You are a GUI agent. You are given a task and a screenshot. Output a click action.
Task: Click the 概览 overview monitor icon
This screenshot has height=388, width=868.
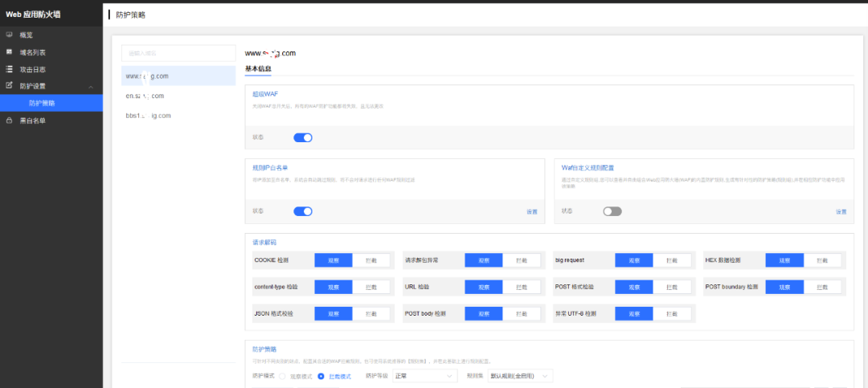pos(9,35)
